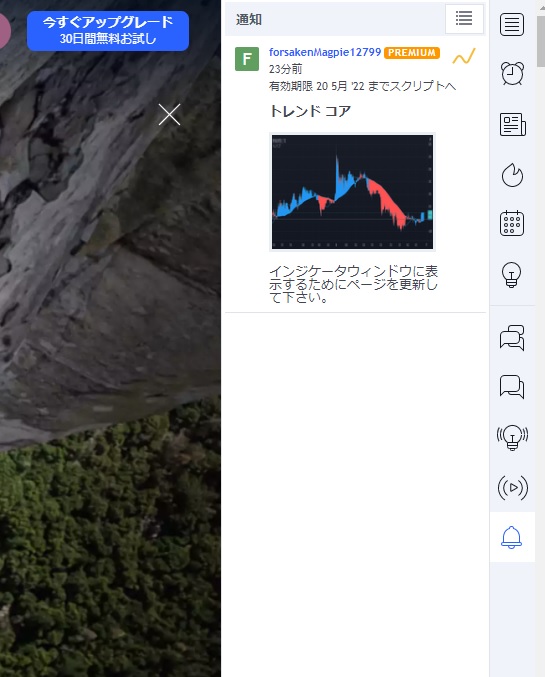Click the vertical scrollbar thumb at right
545x677 pixels.
[x=541, y=41]
